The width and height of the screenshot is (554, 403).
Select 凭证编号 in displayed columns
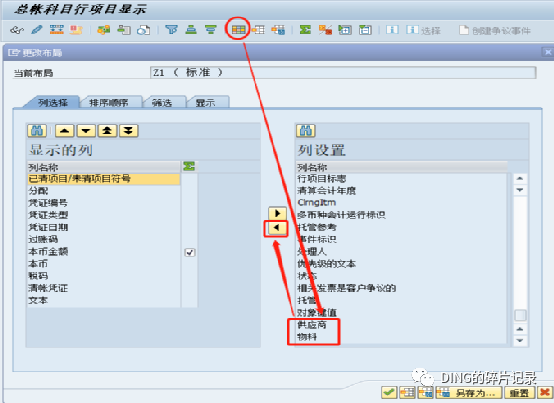pos(104,203)
